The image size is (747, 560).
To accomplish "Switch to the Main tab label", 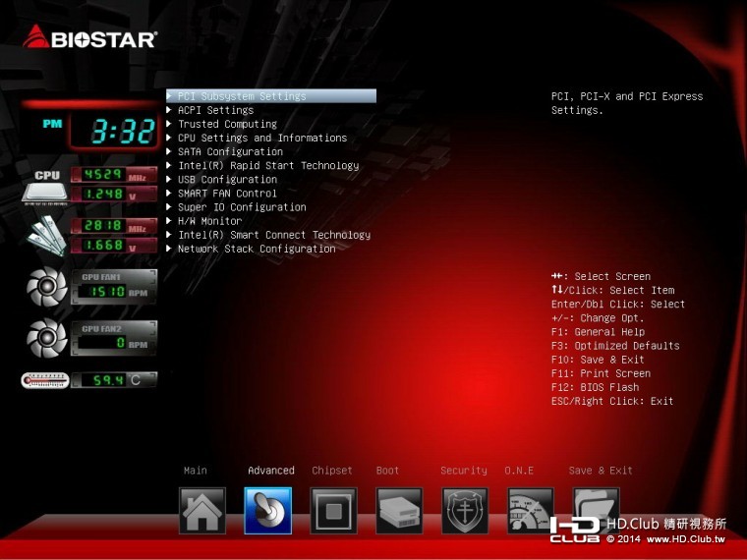I will point(196,471).
